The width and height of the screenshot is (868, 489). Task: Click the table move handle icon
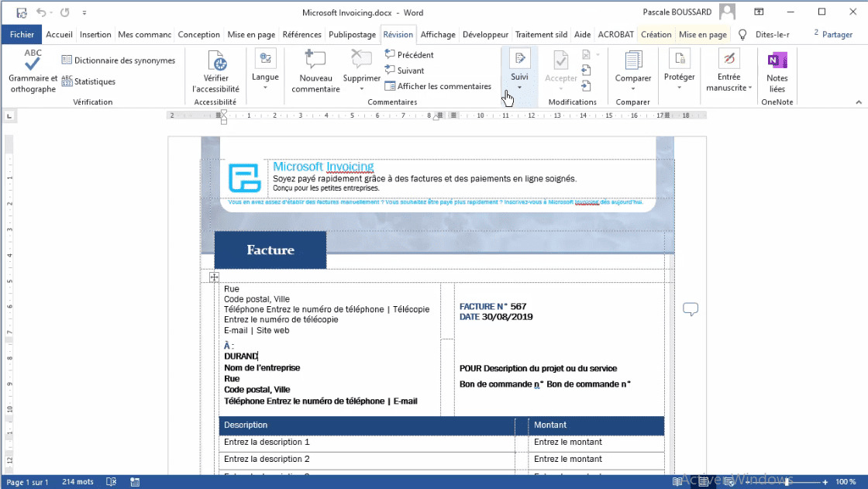click(x=214, y=277)
